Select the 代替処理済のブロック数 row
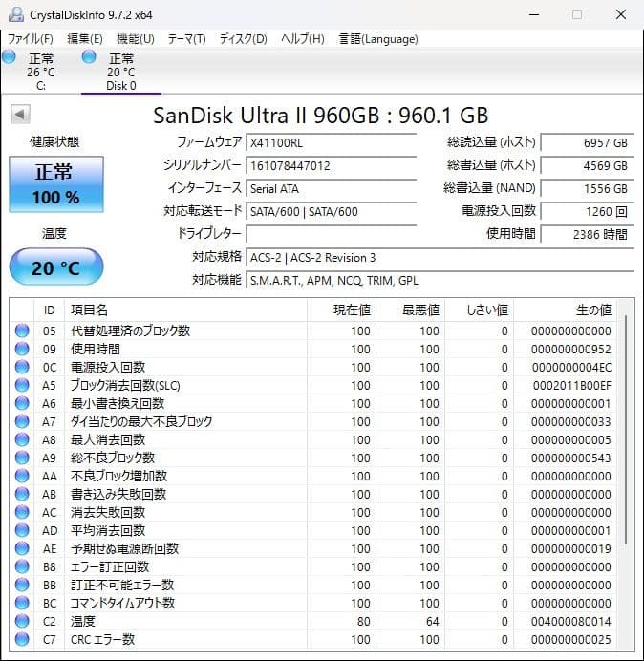The image size is (644, 661). click(x=313, y=330)
